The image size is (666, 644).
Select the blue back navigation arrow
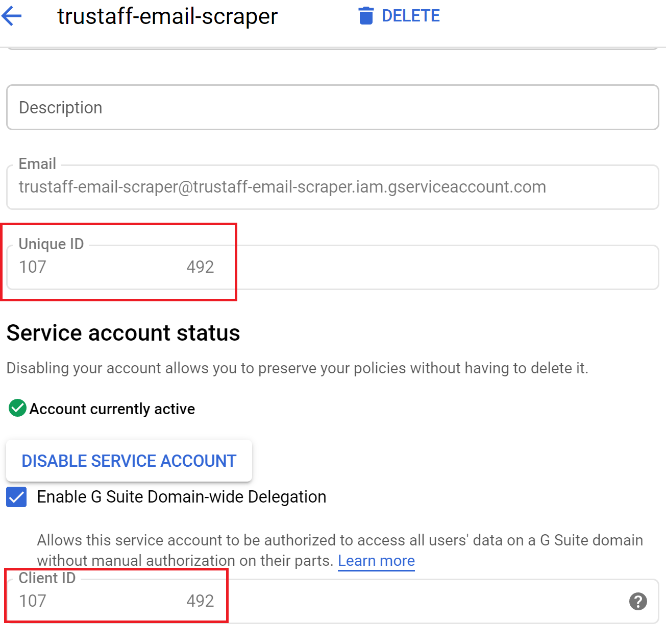pyautogui.click(x=11, y=15)
